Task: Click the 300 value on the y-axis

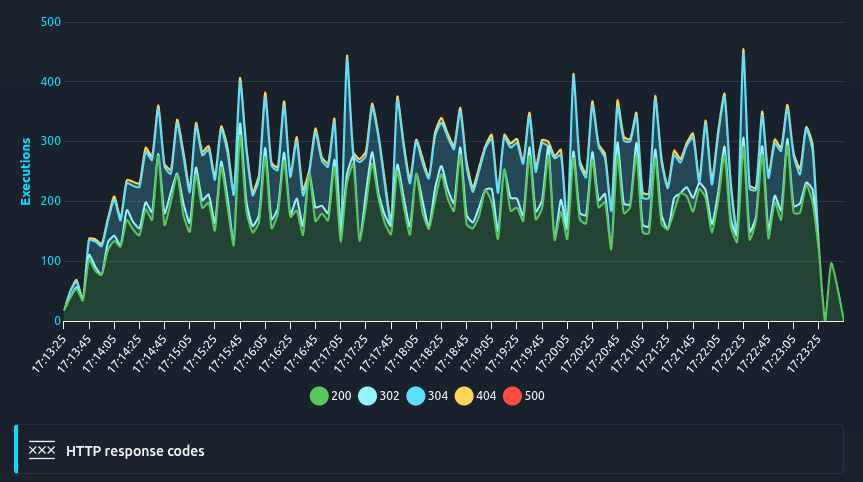Action: coord(50,142)
